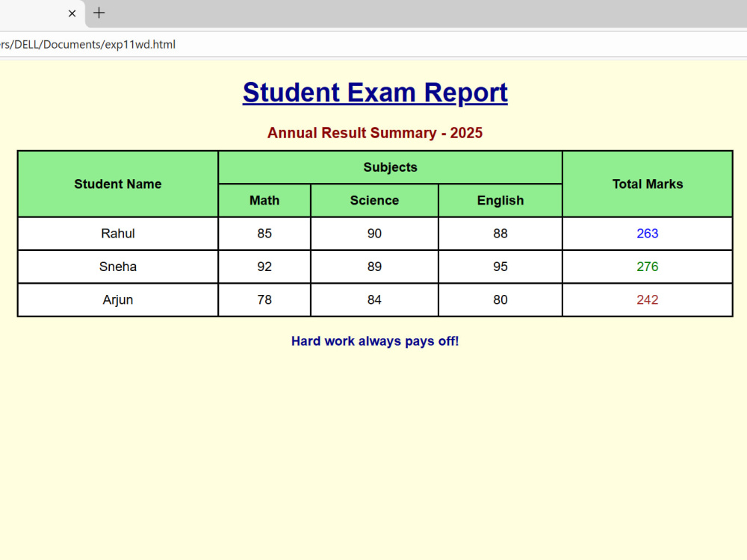The height and width of the screenshot is (560, 747).
Task: Click the address bar showing exp11wd.html
Action: click(x=373, y=44)
